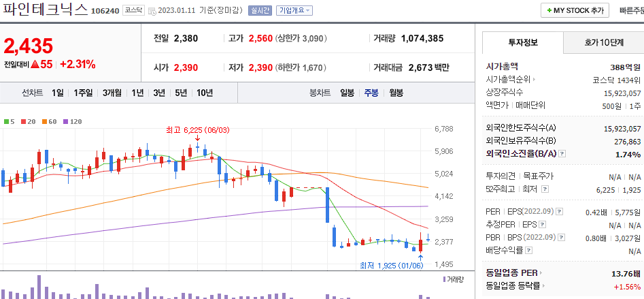This screenshot has height=299, width=644.
Task: Open the 기업개요 dropdown
Action: (x=294, y=11)
